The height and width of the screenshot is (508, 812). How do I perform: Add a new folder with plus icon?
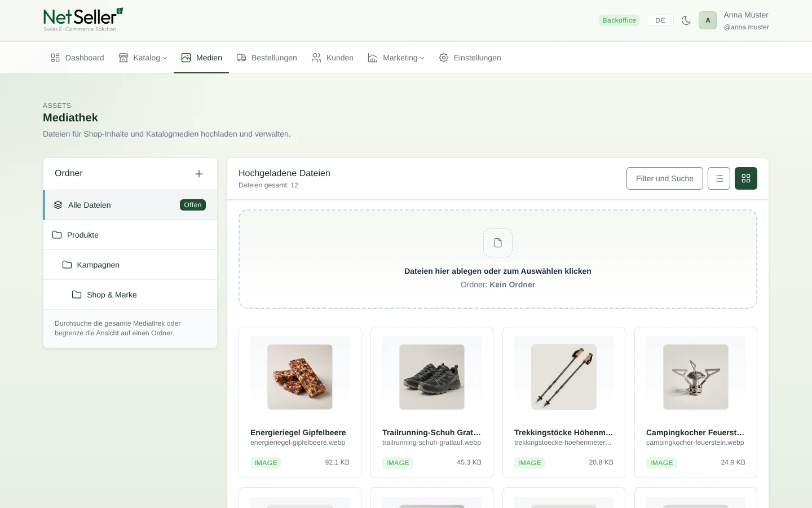click(x=199, y=174)
